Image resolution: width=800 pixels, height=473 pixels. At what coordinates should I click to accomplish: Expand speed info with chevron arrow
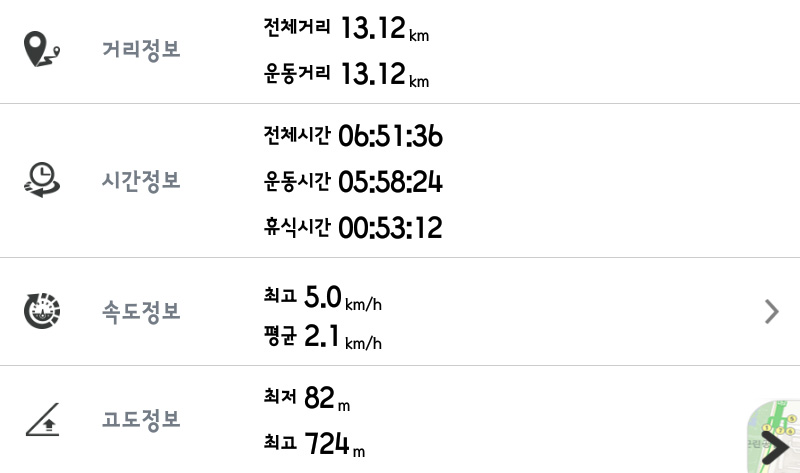tap(772, 312)
